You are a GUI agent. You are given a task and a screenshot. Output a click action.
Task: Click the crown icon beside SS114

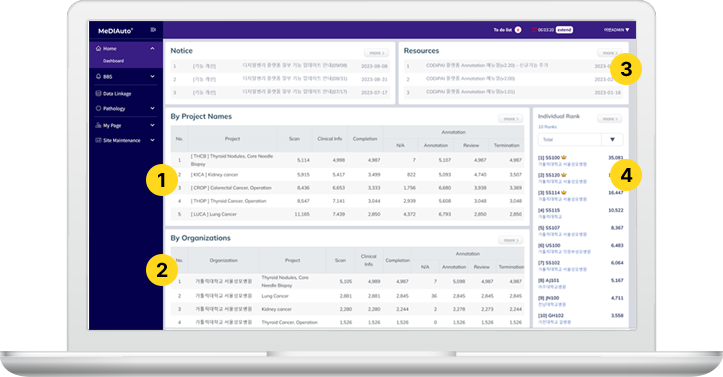[x=564, y=193]
